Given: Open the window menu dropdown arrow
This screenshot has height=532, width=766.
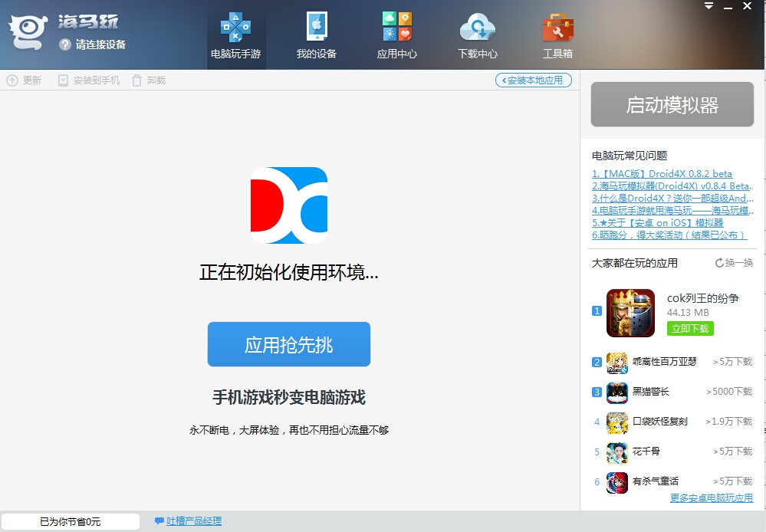Looking at the screenshot, I should tap(708, 6).
